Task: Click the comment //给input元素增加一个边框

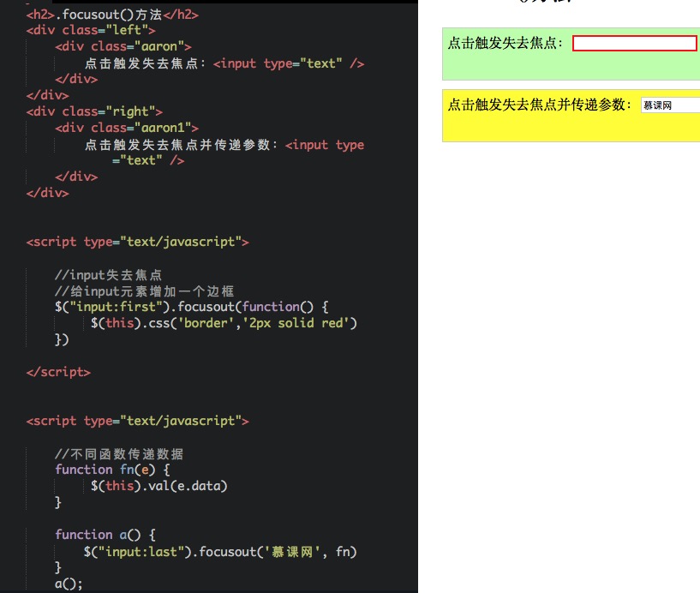Action: [145, 291]
